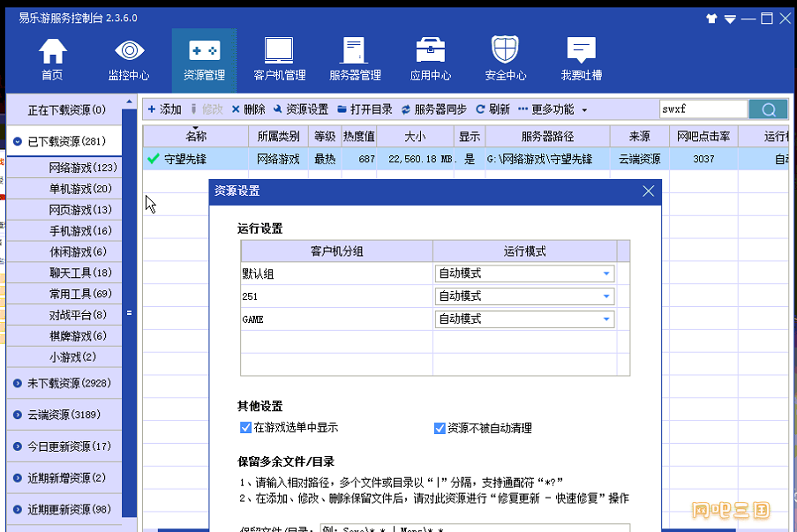Click the 删除 toolbar button

pos(249,109)
